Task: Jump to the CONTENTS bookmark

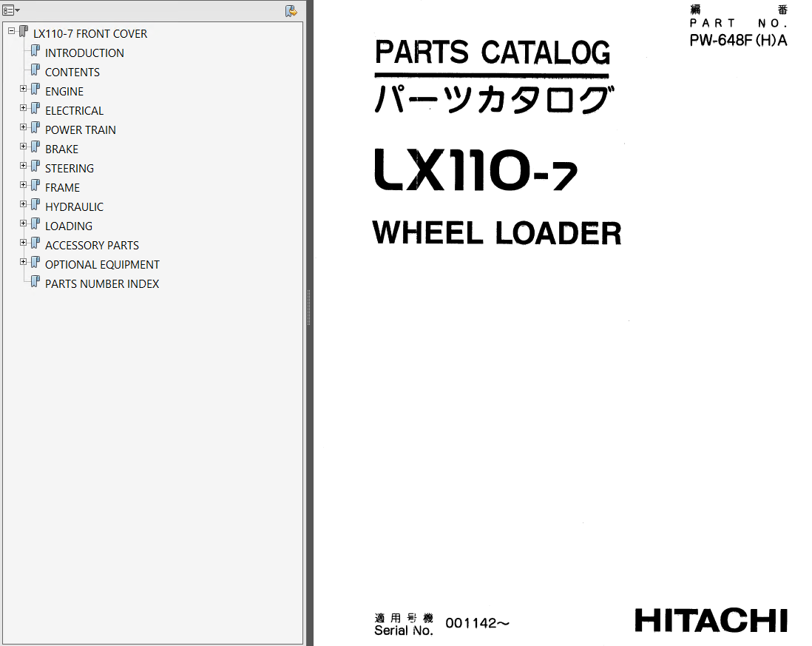Action: (x=72, y=72)
